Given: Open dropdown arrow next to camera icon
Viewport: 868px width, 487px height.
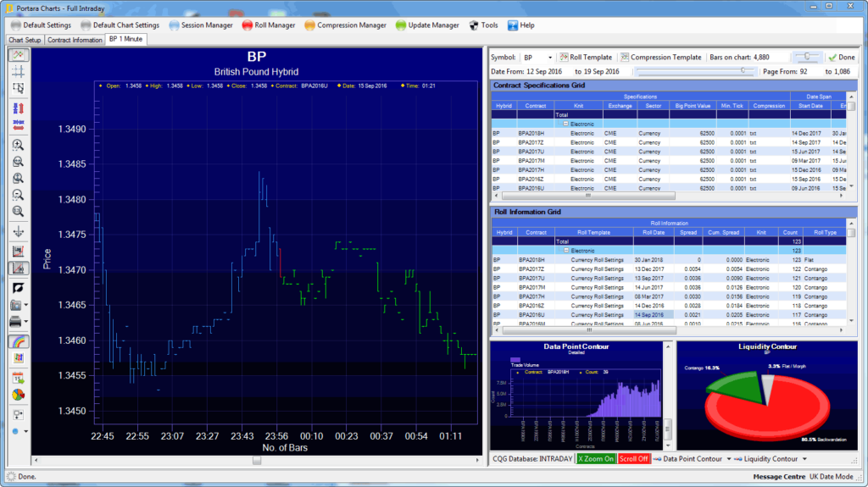Looking at the screenshot, I should pos(25,305).
